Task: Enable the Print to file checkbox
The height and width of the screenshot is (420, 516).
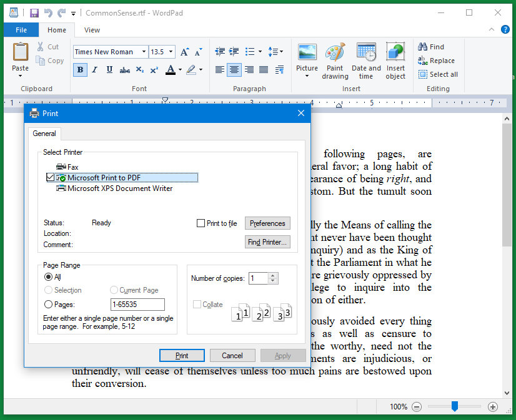Action: tap(201, 223)
